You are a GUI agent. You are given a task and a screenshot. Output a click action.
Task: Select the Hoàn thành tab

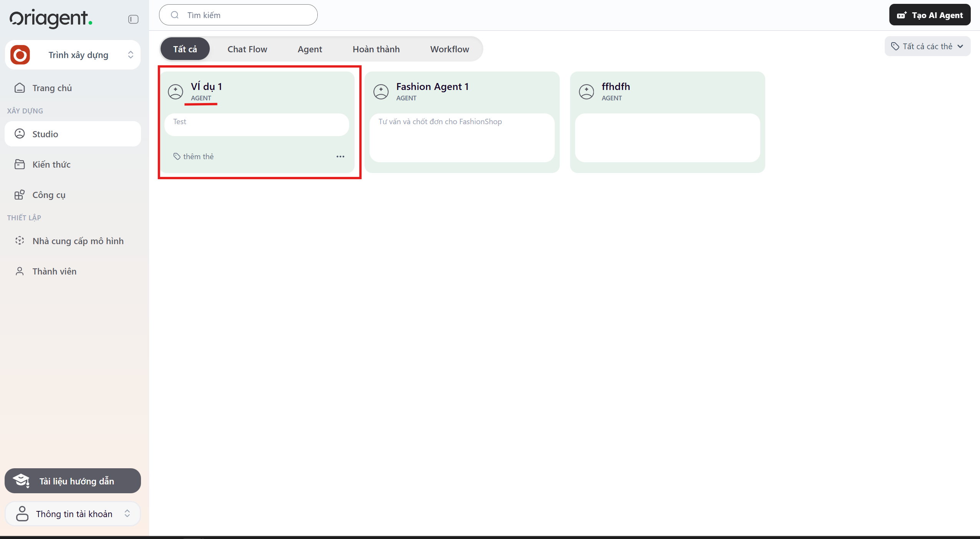click(x=376, y=49)
